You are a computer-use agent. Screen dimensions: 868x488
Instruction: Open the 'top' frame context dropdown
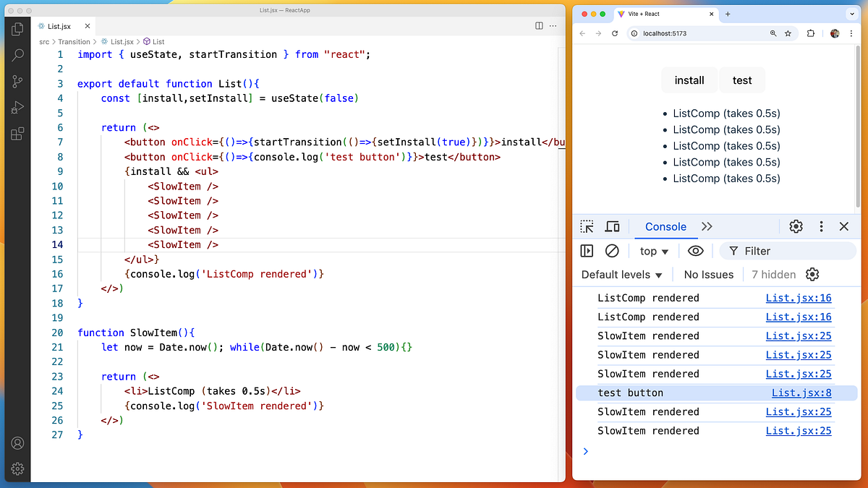pos(653,251)
